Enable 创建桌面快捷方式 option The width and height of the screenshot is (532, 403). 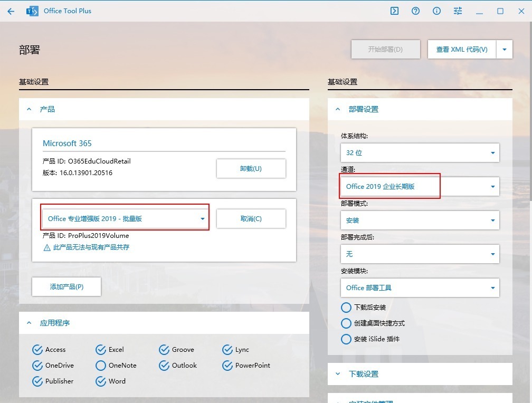click(346, 323)
